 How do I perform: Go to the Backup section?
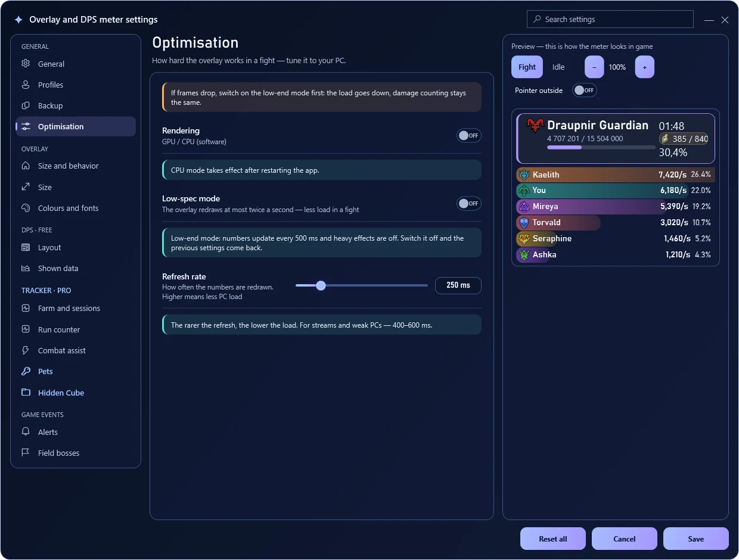(x=76, y=105)
